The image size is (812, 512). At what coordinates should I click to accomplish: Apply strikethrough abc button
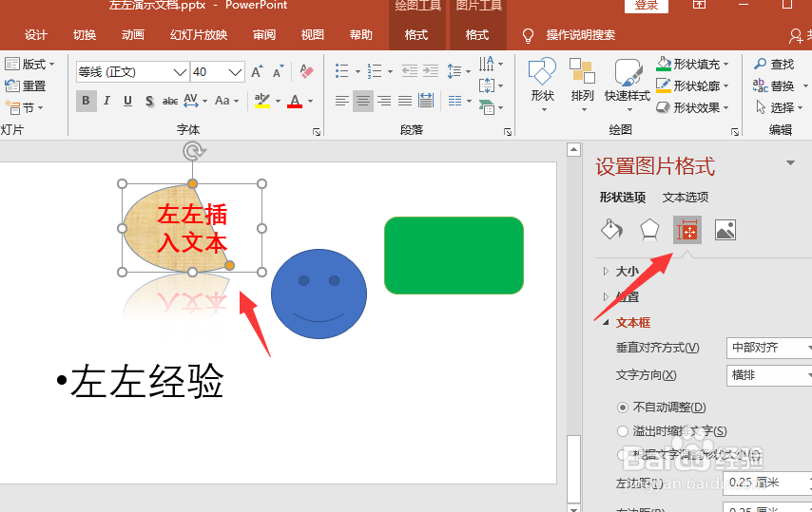(170, 101)
